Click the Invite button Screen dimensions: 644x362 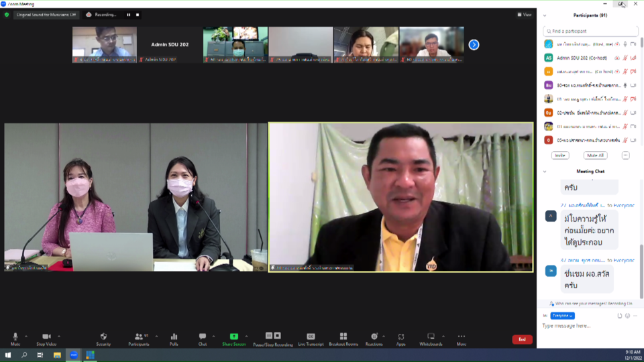coord(560,156)
